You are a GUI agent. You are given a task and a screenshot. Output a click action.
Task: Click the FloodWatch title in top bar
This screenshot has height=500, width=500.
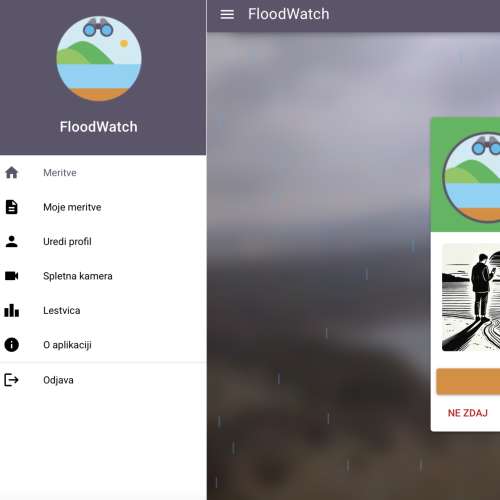click(289, 14)
